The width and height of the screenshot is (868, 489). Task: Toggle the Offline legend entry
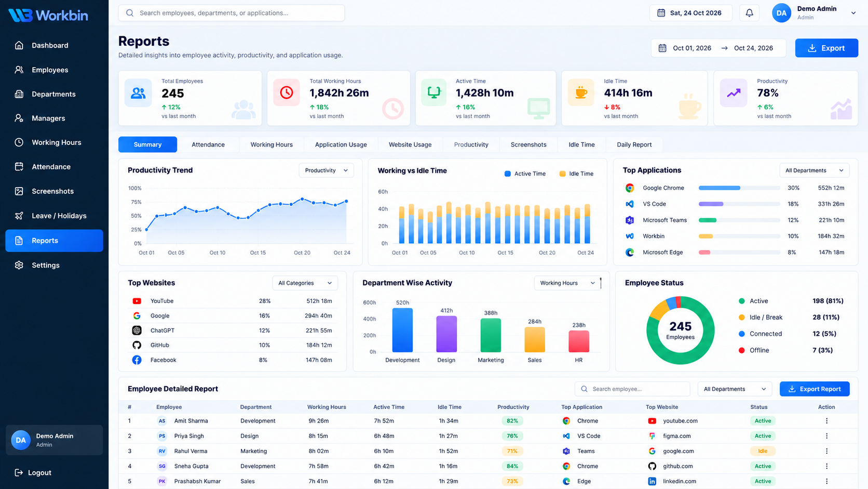(x=754, y=350)
